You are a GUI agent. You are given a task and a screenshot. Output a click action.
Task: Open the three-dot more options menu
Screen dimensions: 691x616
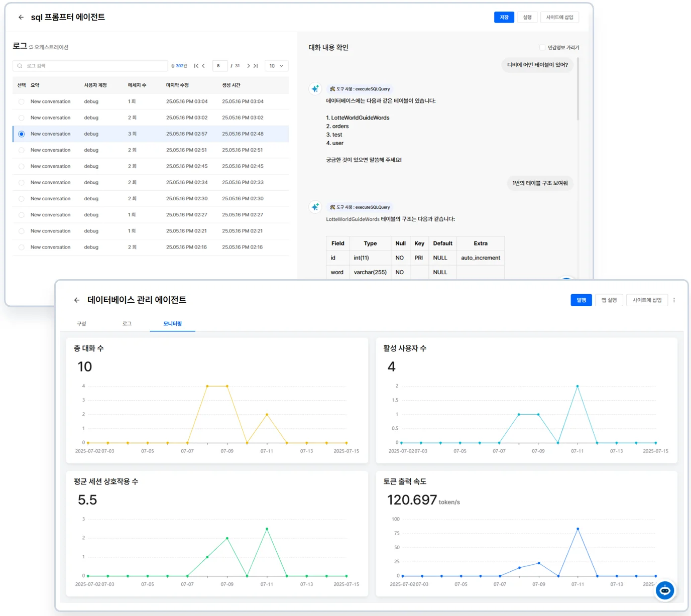tap(674, 300)
